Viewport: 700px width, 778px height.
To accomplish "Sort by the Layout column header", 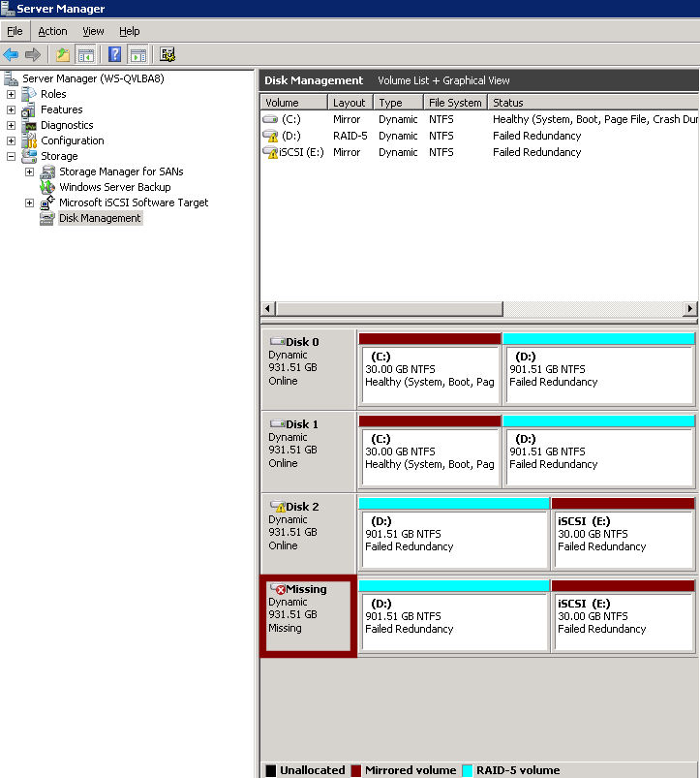I will point(350,102).
